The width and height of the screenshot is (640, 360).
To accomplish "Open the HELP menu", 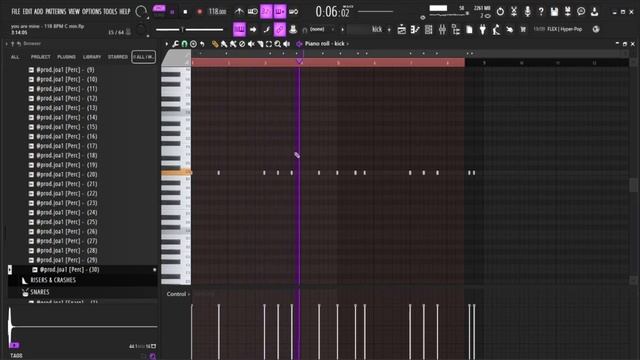I will pyautogui.click(x=124, y=11).
